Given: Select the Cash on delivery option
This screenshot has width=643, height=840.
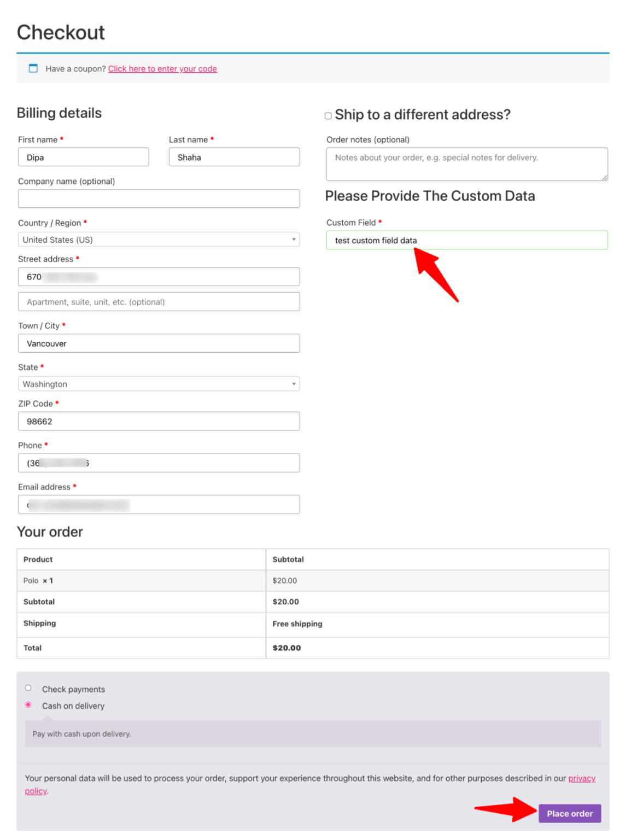Looking at the screenshot, I should coord(28,706).
